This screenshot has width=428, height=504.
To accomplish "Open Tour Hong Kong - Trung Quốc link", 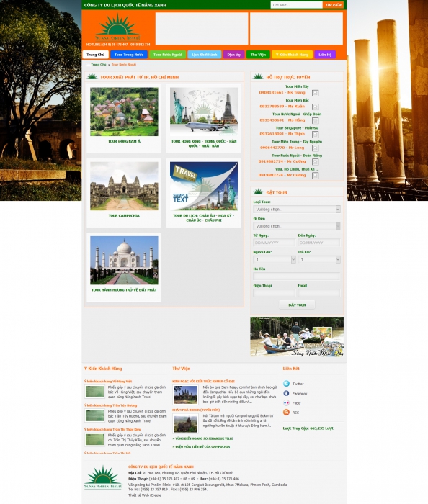I will tap(204, 143).
